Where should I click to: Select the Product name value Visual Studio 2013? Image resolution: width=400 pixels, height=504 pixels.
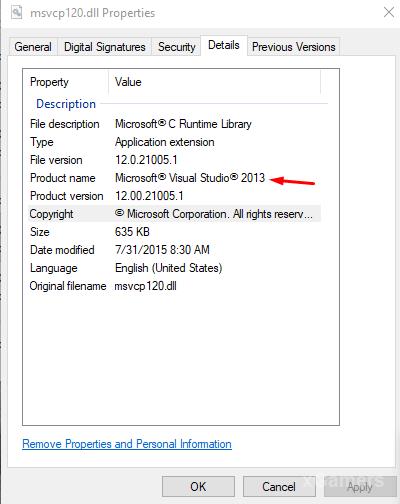[x=190, y=178]
